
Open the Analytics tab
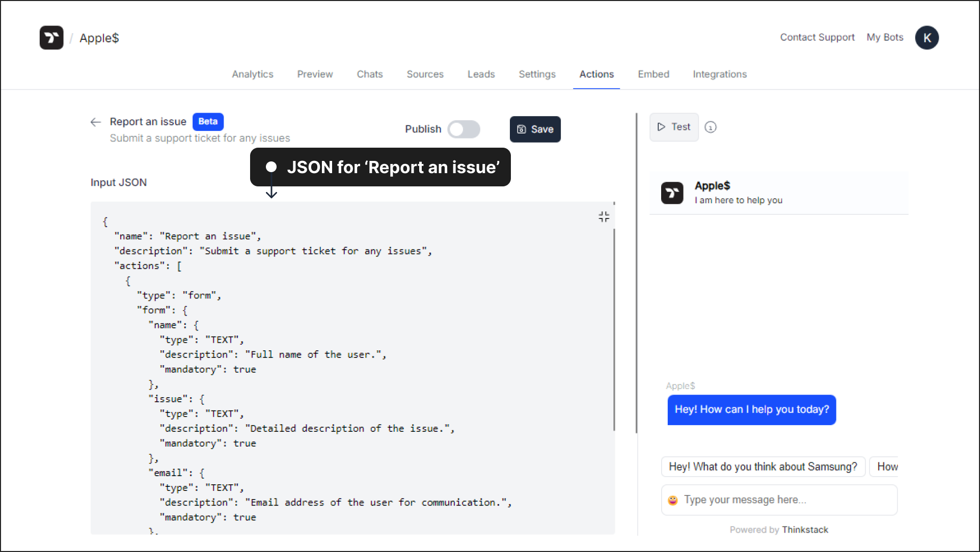pos(253,74)
